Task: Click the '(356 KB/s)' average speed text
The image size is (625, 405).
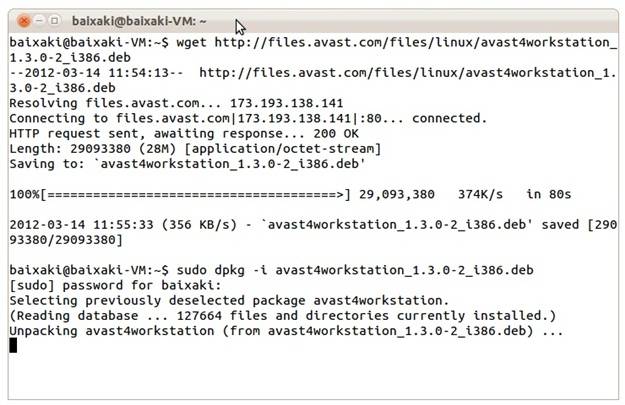Action: [x=199, y=225]
